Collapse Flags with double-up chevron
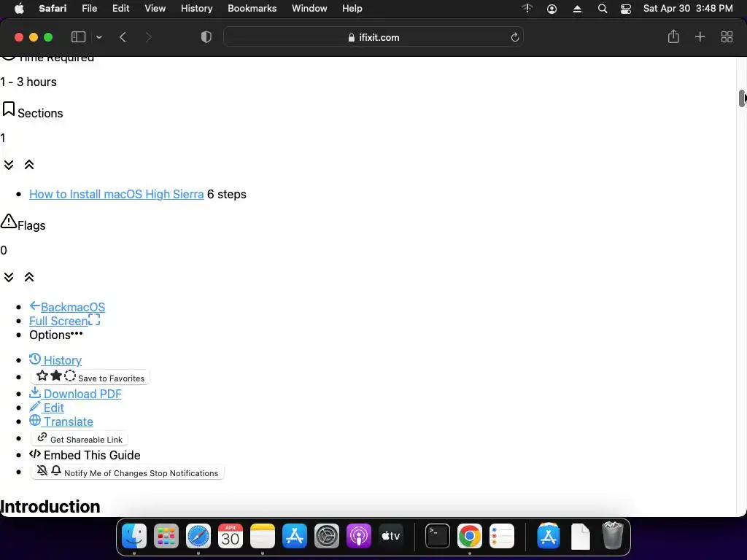Viewport: 747px width, 560px height. pyautogui.click(x=29, y=277)
